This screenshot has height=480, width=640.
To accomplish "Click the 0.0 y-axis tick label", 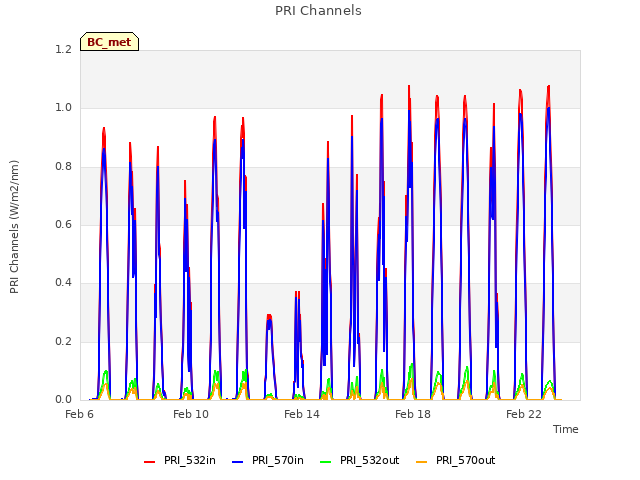I will point(63,399).
